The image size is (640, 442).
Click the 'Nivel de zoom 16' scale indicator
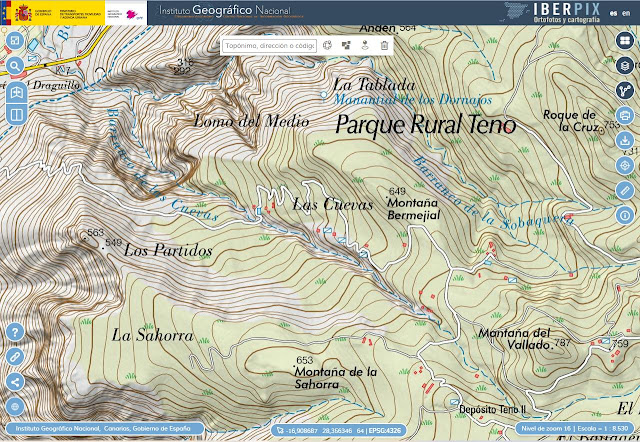click(575, 429)
